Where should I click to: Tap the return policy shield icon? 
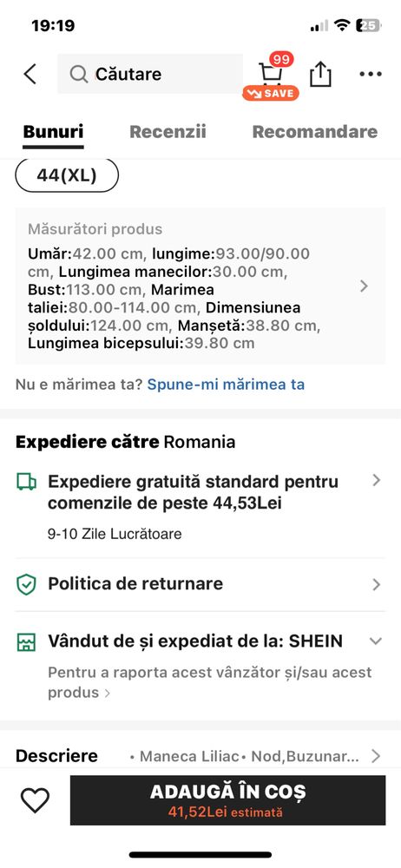26,584
